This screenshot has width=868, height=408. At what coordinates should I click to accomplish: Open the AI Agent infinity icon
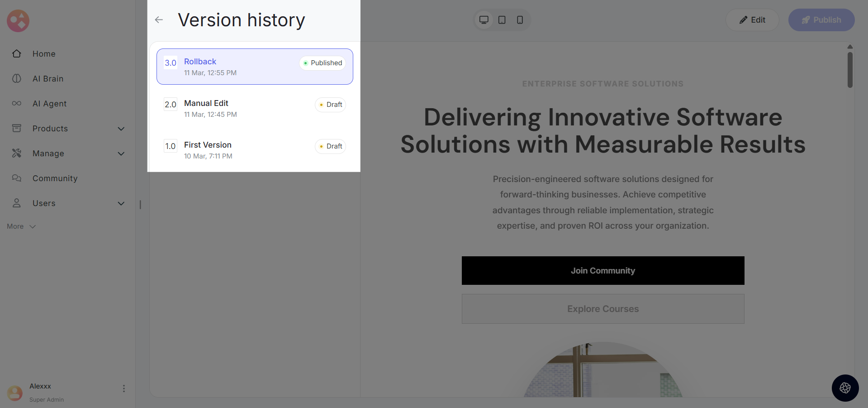pyautogui.click(x=17, y=104)
